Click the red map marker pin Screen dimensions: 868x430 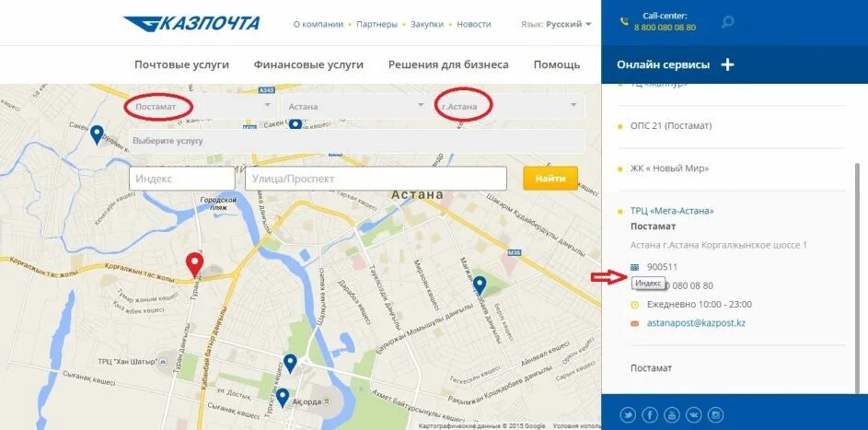tap(194, 264)
